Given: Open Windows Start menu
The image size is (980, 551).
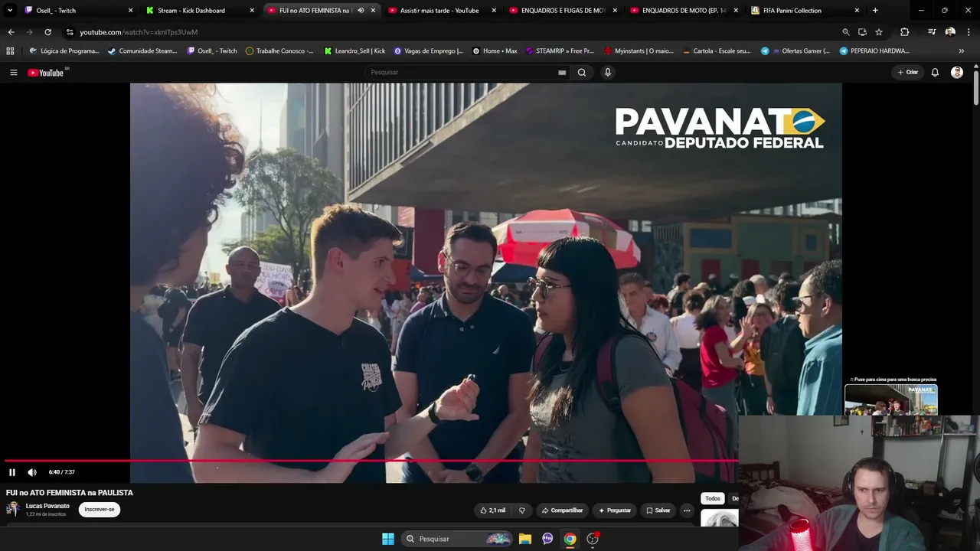Looking at the screenshot, I should tap(388, 539).
